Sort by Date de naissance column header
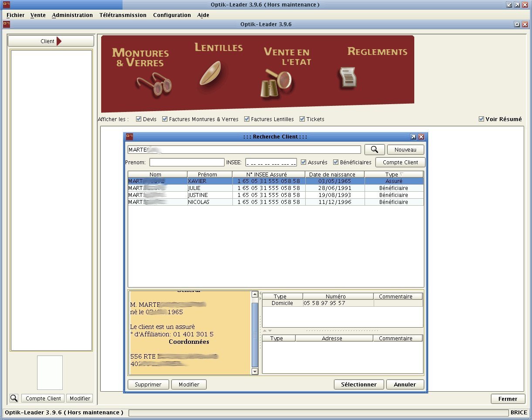 (x=335, y=174)
